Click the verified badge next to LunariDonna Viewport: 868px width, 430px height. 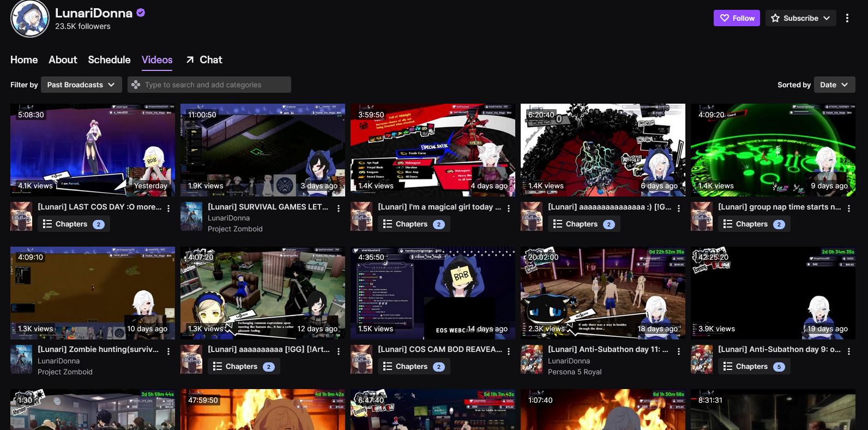click(141, 13)
